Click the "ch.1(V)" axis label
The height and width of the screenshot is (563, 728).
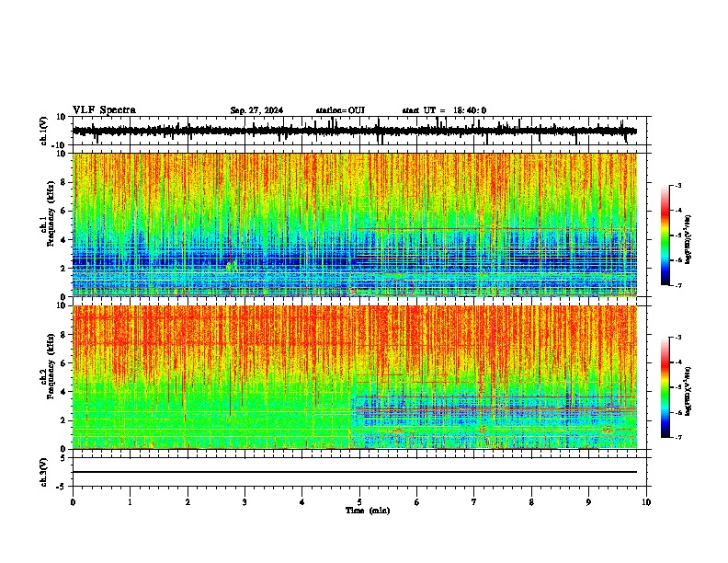tap(43, 131)
